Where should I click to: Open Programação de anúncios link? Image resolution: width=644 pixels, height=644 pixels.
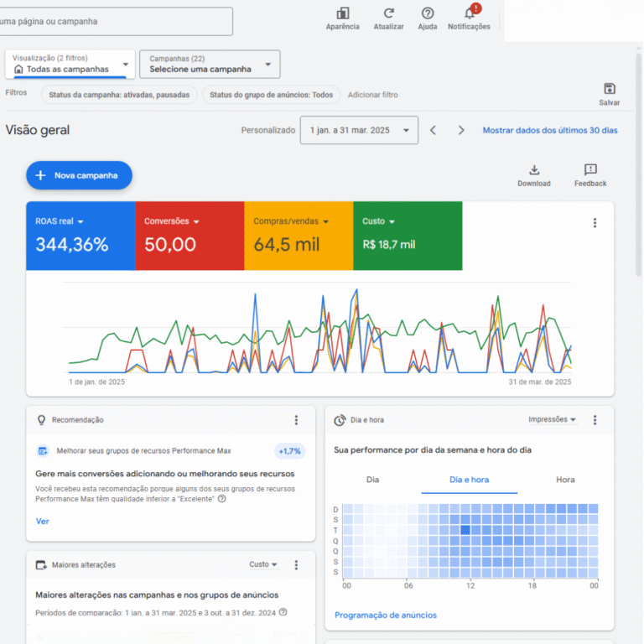point(385,615)
